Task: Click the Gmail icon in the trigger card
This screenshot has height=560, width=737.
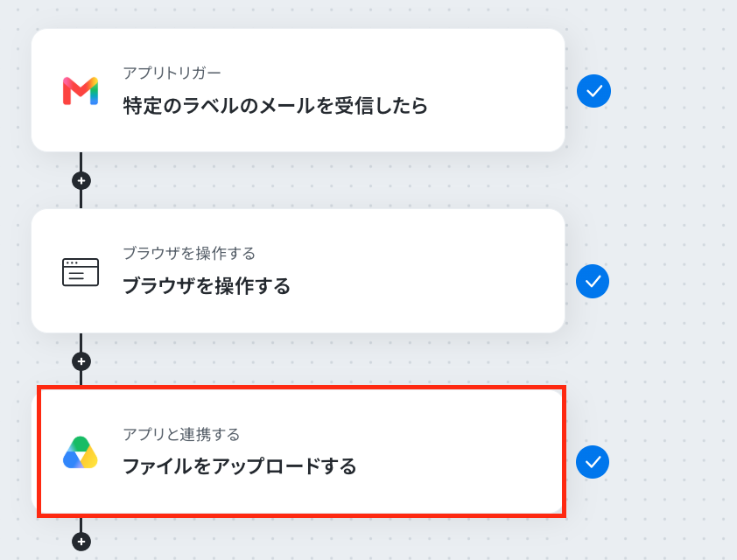Action: pos(81,91)
